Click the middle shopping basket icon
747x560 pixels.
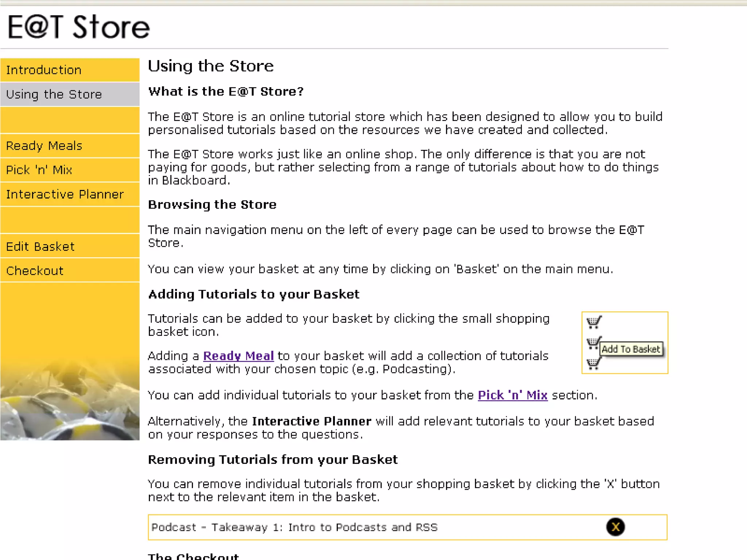[593, 343]
